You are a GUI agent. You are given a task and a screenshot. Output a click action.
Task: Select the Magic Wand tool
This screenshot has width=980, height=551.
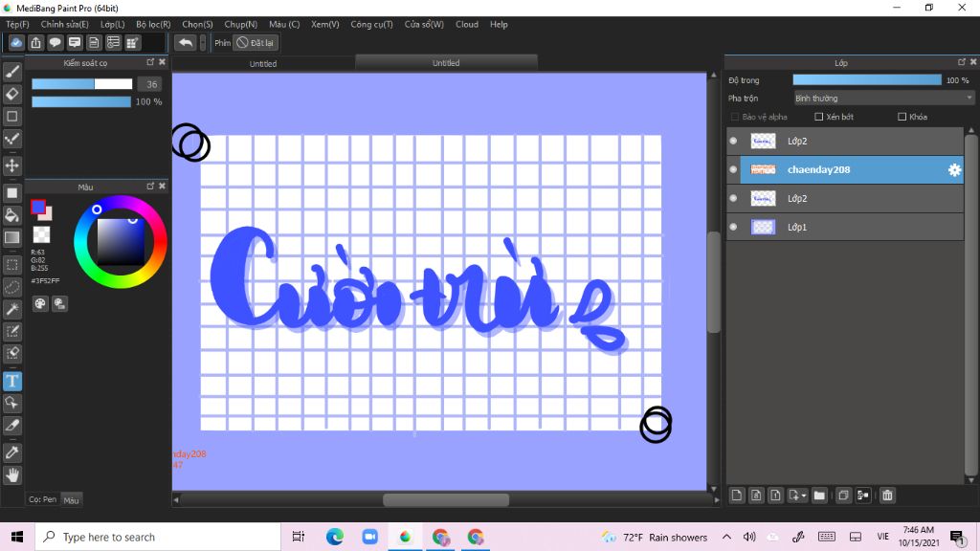coord(11,309)
